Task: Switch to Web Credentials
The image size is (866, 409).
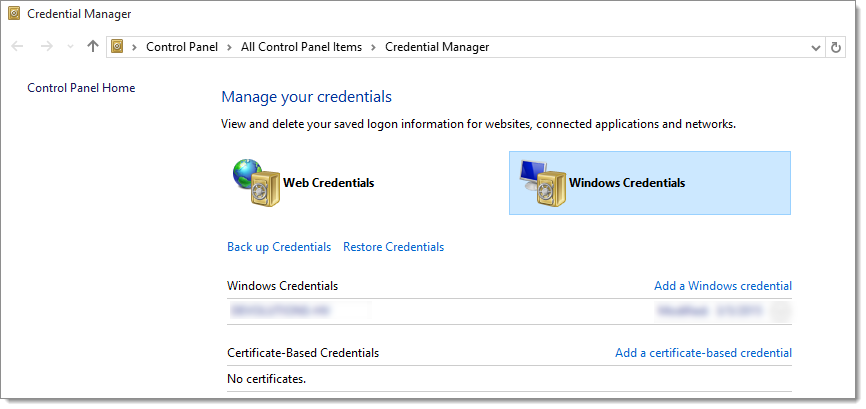Action: (329, 183)
